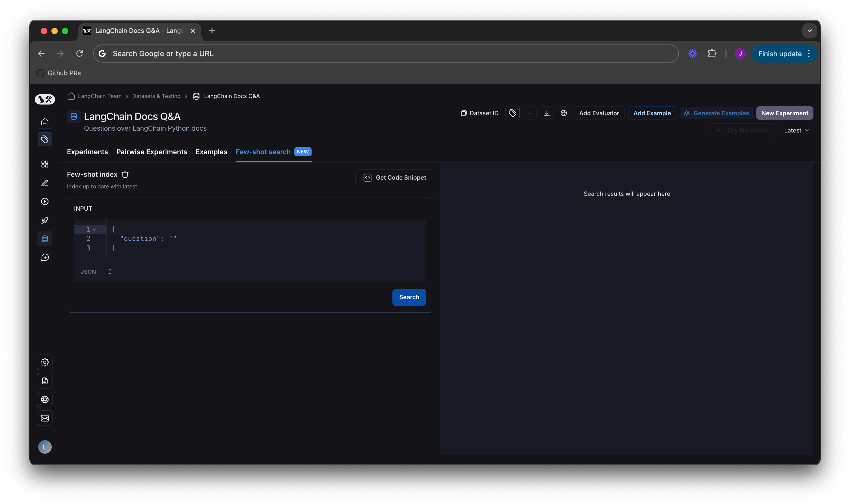Select the Few-shot search tab
The width and height of the screenshot is (850, 504).
[273, 152]
